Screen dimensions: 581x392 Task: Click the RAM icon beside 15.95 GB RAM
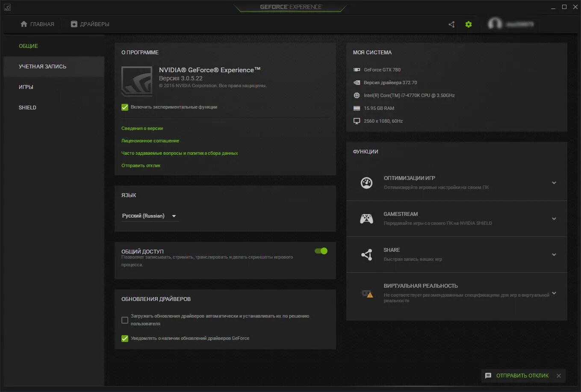(x=357, y=108)
